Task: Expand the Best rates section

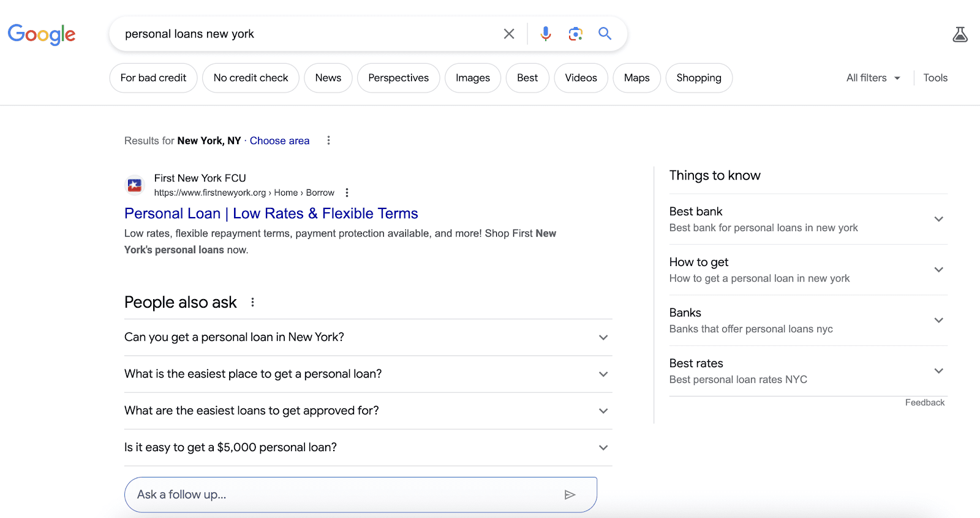Action: (809, 371)
